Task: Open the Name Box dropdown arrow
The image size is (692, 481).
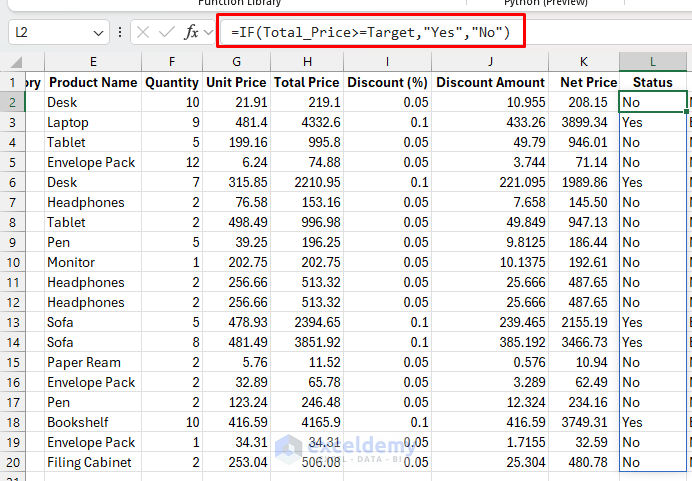Action: tap(98, 33)
